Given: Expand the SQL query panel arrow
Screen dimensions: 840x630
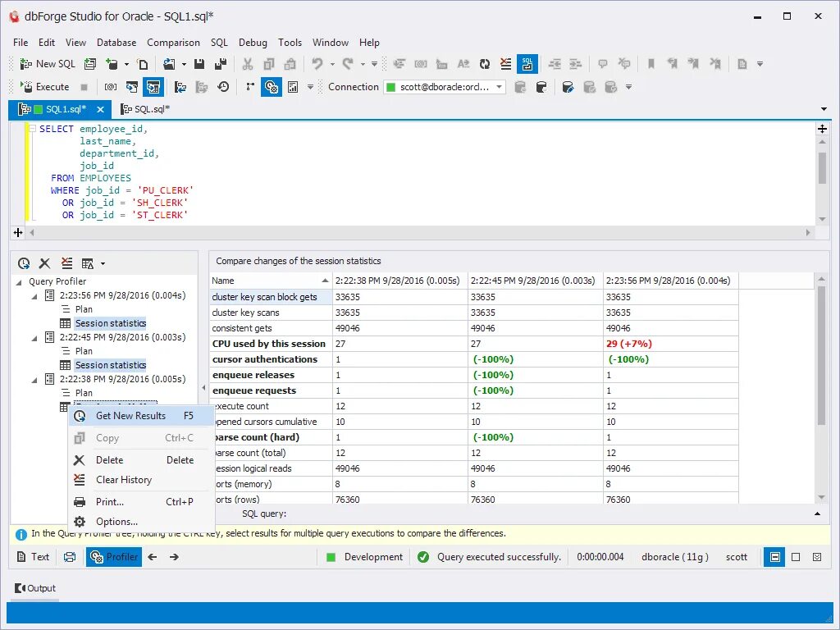Looking at the screenshot, I should tap(818, 514).
